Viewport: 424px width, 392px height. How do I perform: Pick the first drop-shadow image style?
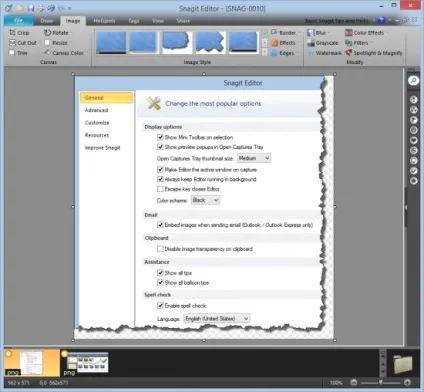pyautogui.click(x=111, y=42)
